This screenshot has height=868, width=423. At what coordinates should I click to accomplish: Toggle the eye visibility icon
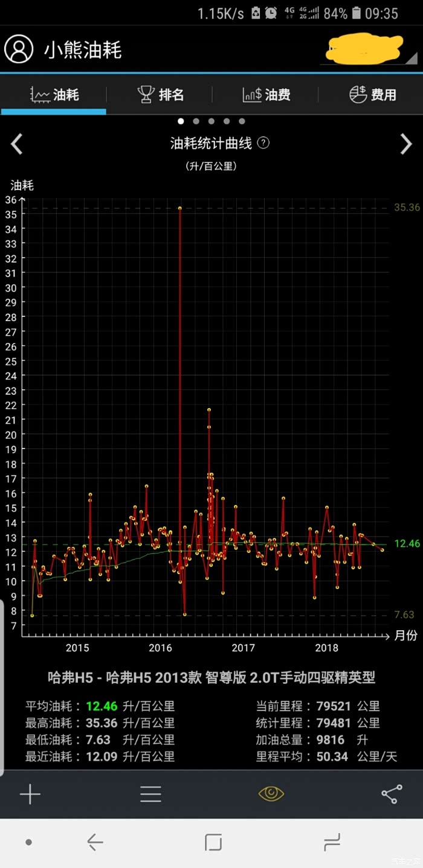tap(271, 794)
